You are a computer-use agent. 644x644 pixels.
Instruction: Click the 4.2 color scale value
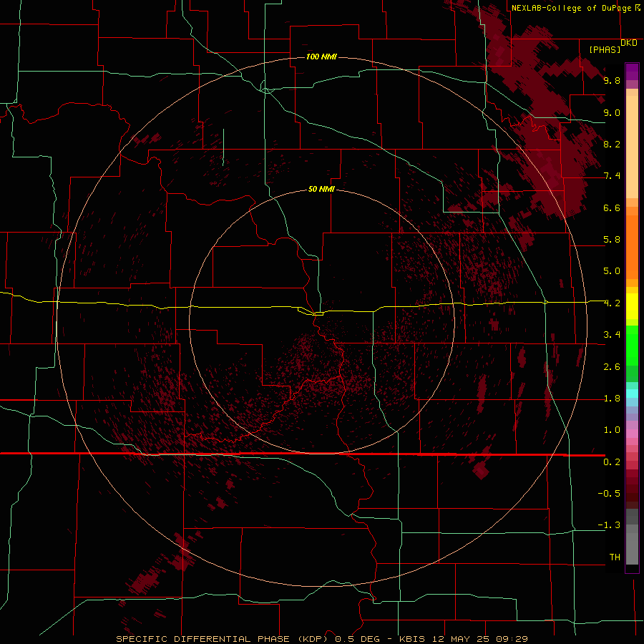612,303
